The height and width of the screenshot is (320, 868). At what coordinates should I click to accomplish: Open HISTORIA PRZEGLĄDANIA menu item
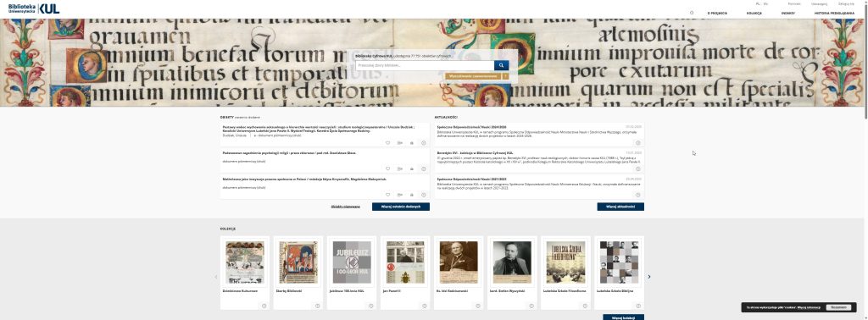[x=834, y=13]
